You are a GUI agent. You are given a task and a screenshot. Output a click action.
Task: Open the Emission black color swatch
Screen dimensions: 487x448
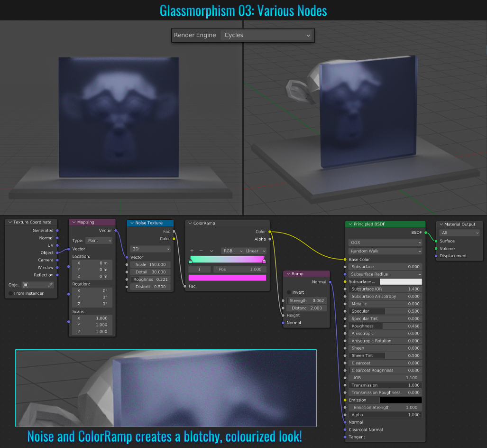[x=401, y=400]
